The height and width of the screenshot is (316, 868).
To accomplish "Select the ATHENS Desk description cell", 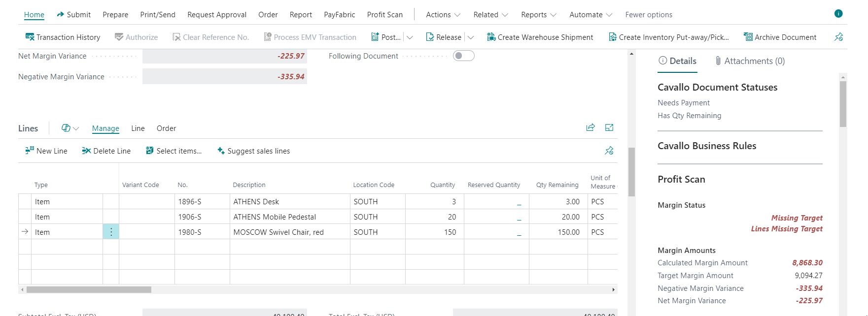I will click(289, 202).
